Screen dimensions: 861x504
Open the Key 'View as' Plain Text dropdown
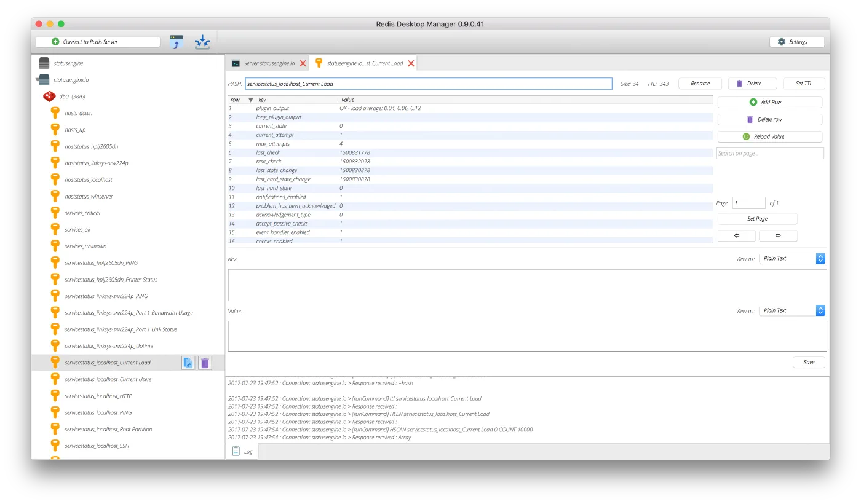click(792, 259)
